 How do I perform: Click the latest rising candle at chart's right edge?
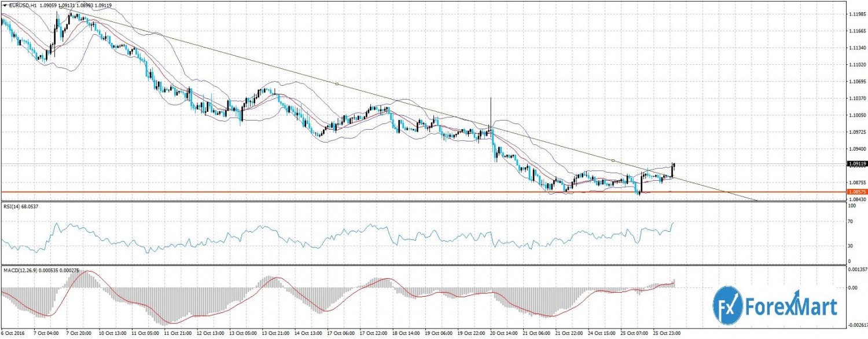pyautogui.click(x=673, y=169)
